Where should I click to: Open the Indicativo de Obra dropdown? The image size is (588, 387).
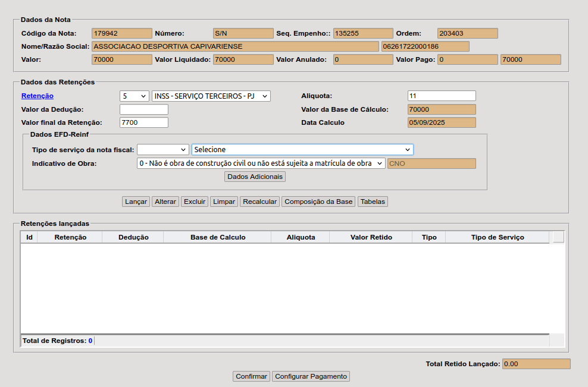(261, 163)
